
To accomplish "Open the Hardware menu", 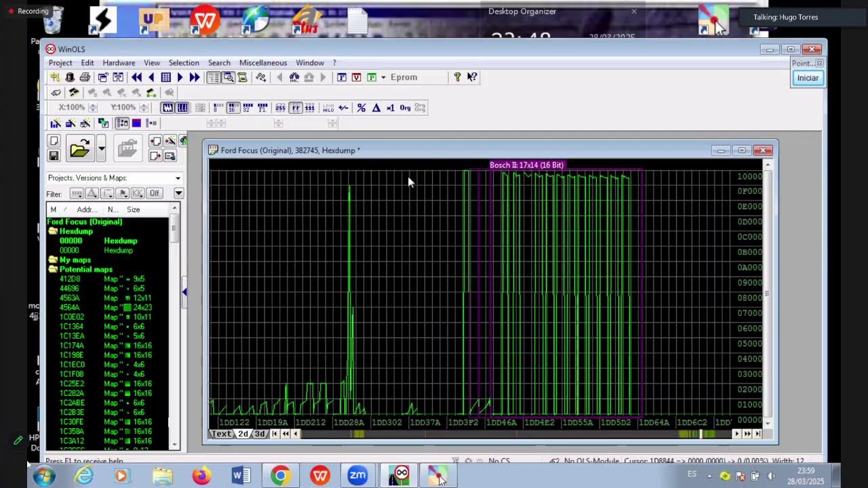I will click(x=119, y=63).
